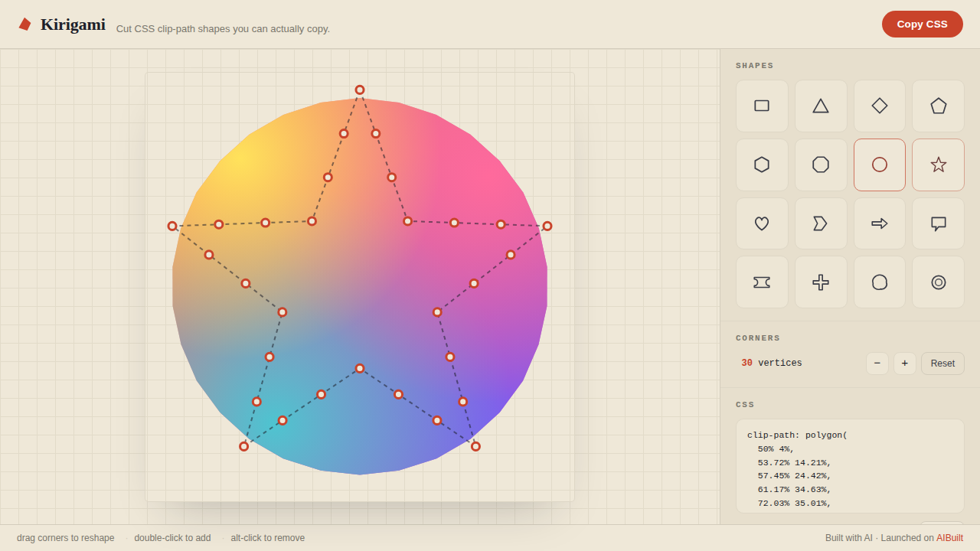Select the star shape
Image resolution: width=980 pixels, height=551 pixels.
pos(939,165)
